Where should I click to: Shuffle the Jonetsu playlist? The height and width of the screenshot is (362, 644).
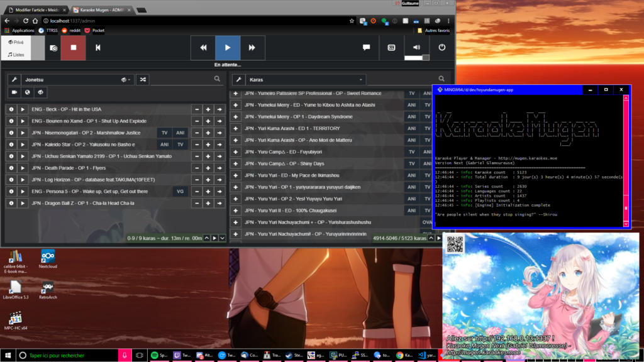[143, 80]
